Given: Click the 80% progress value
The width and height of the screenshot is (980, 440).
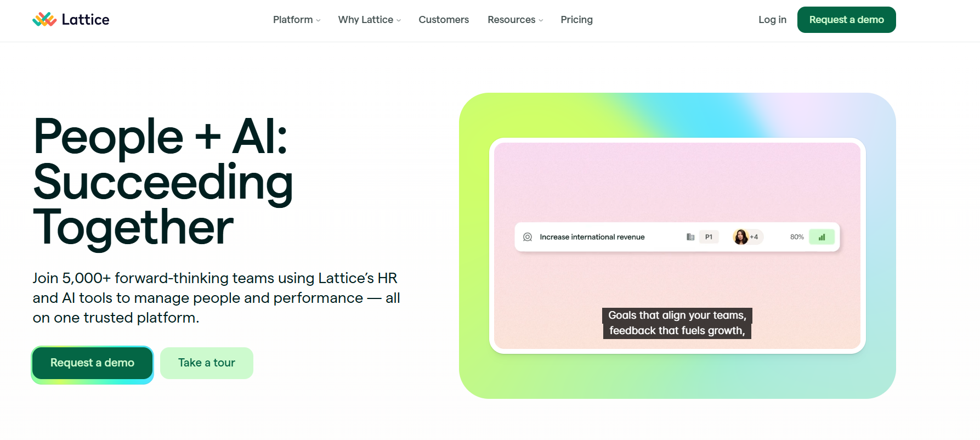Looking at the screenshot, I should [x=797, y=237].
